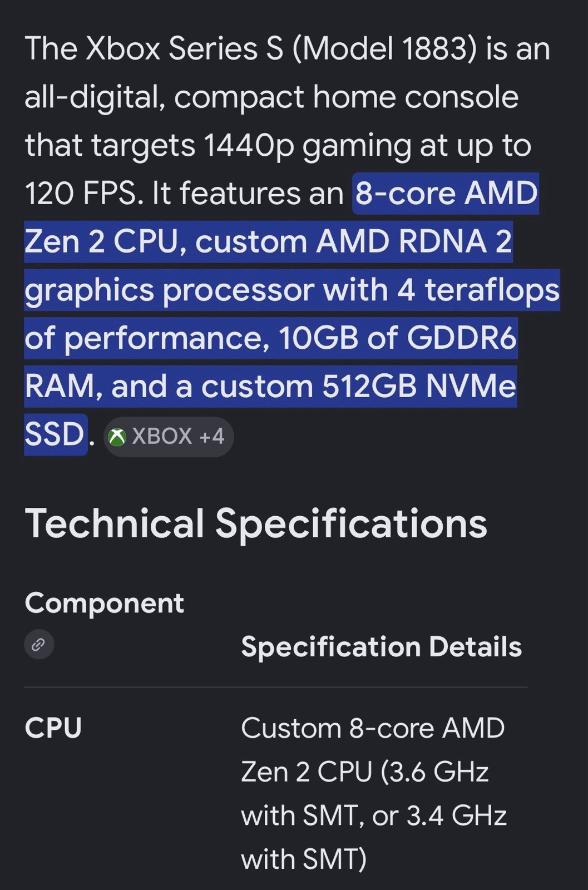This screenshot has width=588, height=890.
Task: Click highlighted '10GB of GDDR6' text
Action: [398, 338]
